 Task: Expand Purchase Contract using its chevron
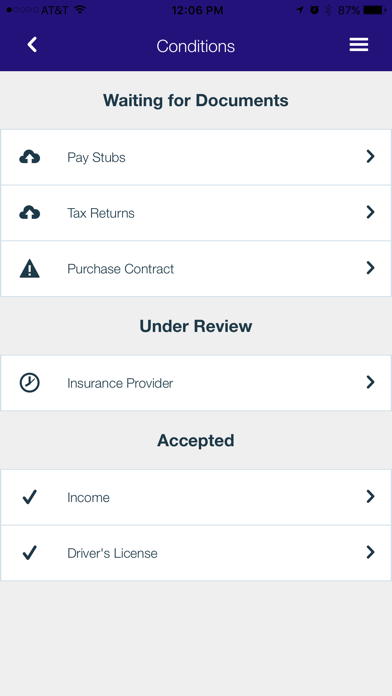[x=370, y=268]
